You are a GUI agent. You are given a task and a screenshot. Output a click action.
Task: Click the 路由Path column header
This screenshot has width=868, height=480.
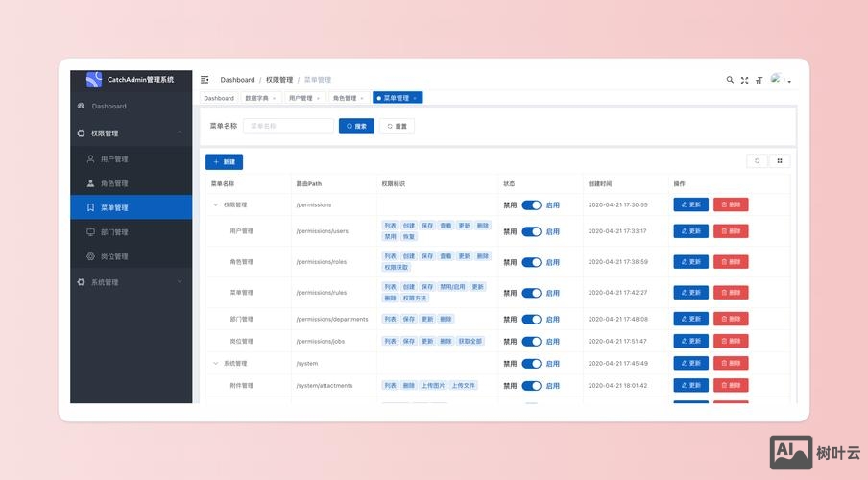(309, 183)
